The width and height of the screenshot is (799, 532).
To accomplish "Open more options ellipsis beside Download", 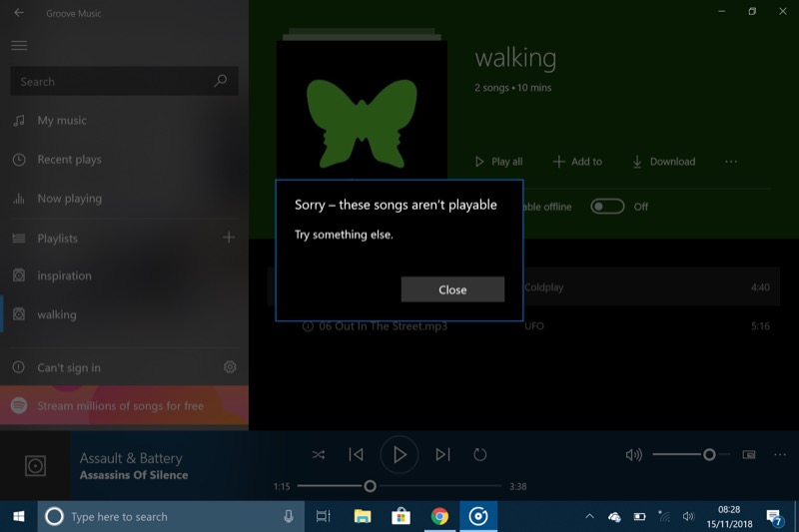I will tap(731, 162).
